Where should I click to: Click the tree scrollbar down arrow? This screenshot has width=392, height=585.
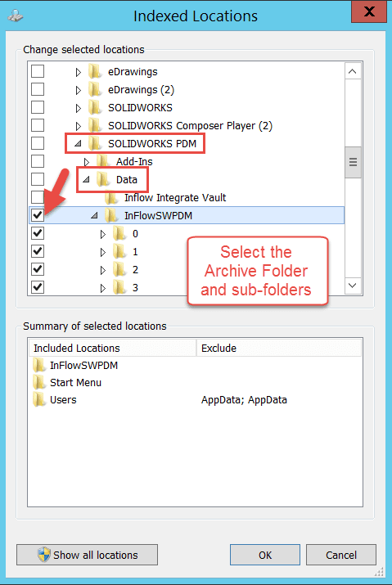353,286
